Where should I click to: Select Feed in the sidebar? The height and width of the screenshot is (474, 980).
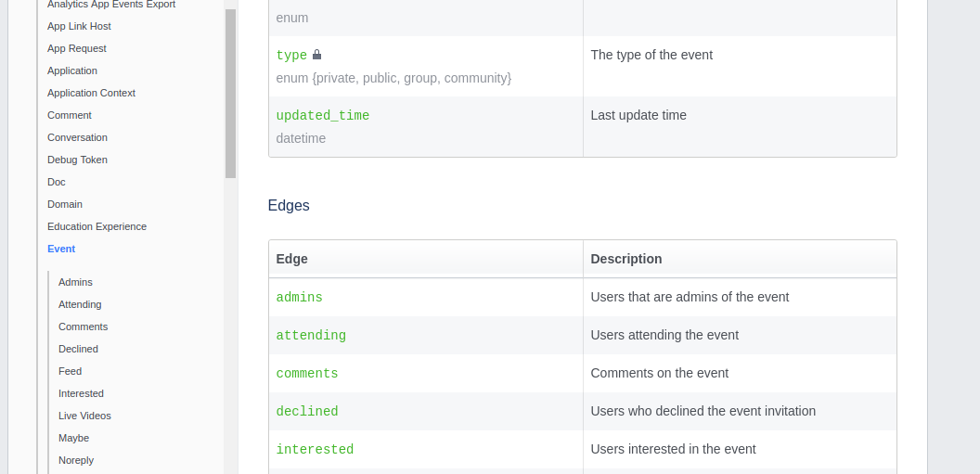point(70,371)
